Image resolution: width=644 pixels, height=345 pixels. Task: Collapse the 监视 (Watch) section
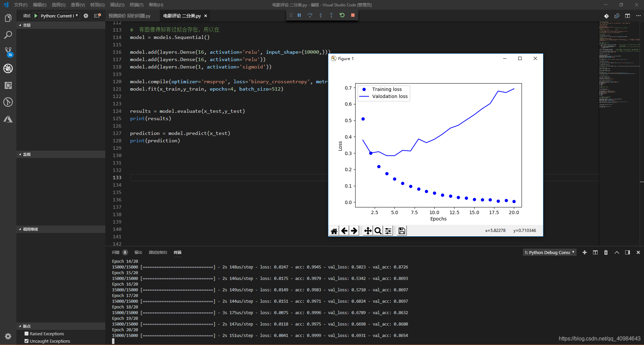point(61,154)
